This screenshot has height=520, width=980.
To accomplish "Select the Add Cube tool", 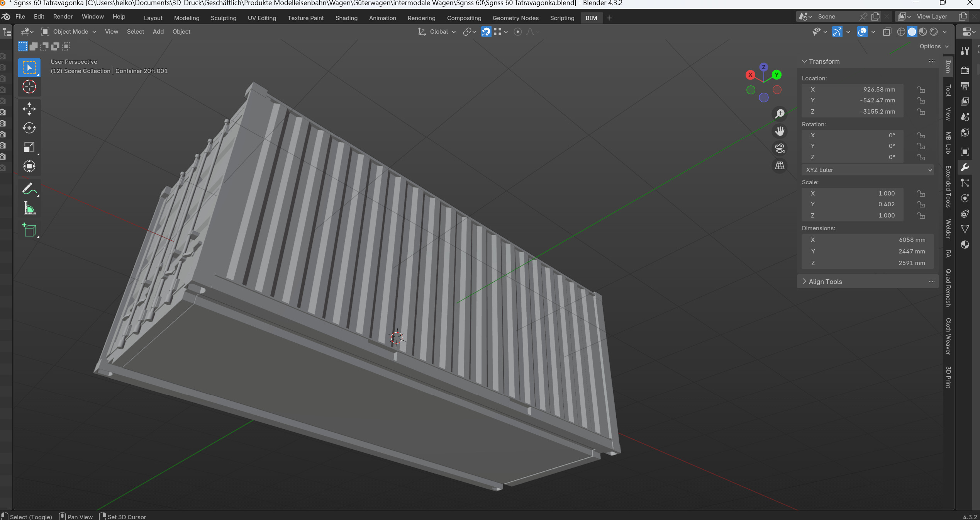I will pyautogui.click(x=29, y=230).
